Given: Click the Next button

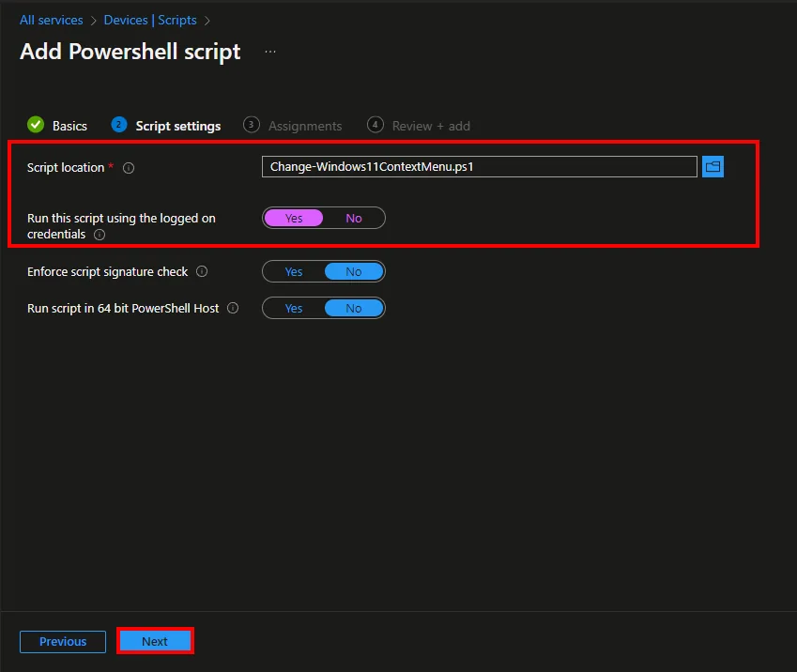Looking at the screenshot, I should (155, 642).
